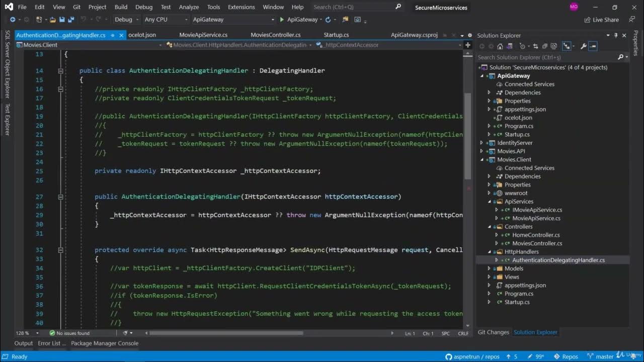Screen dimensions: 644x362
Task: Open the Debug menu
Action: point(144,7)
